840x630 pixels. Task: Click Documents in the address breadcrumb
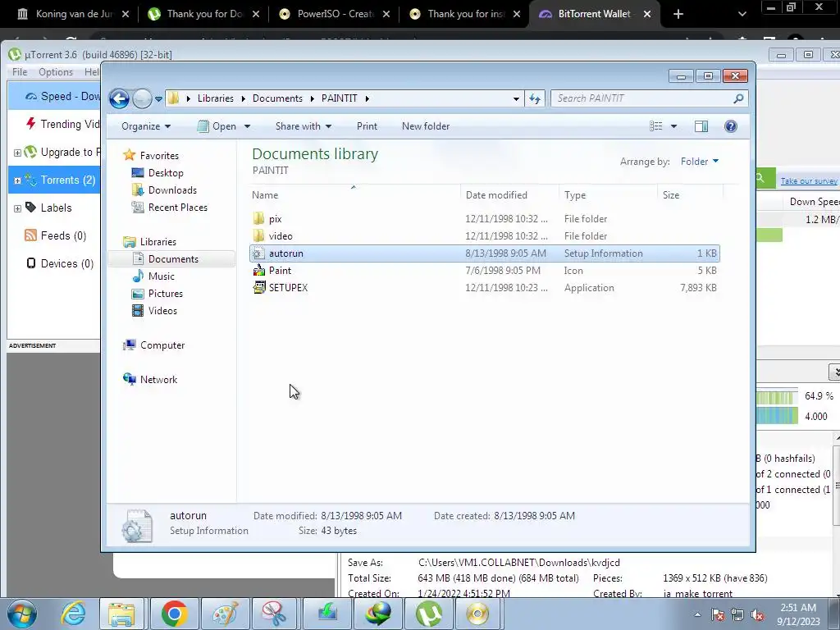coord(277,98)
